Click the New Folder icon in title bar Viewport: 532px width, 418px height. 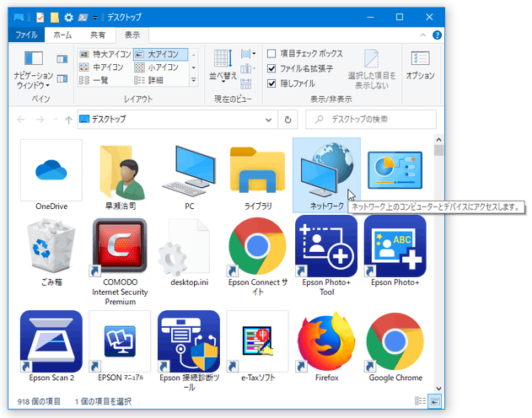54,17
